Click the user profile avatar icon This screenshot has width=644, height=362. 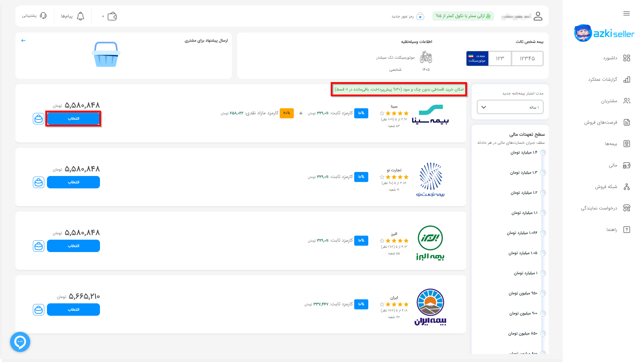tap(538, 16)
